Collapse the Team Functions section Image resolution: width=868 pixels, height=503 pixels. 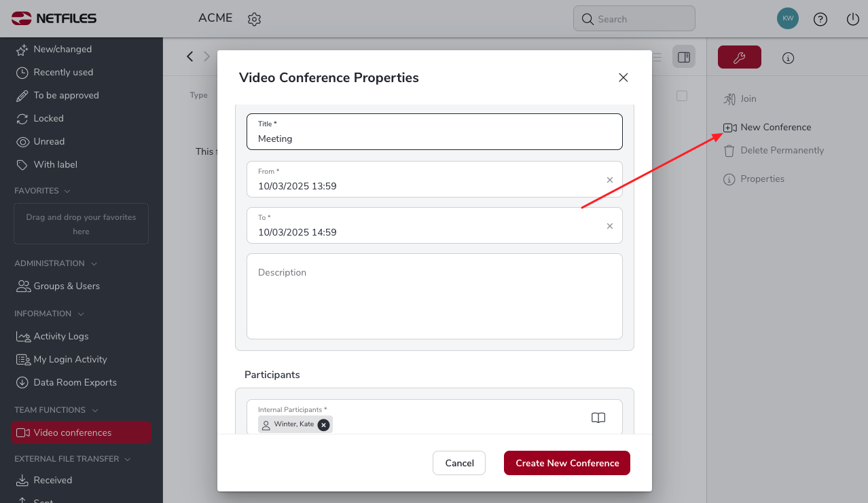(94, 410)
